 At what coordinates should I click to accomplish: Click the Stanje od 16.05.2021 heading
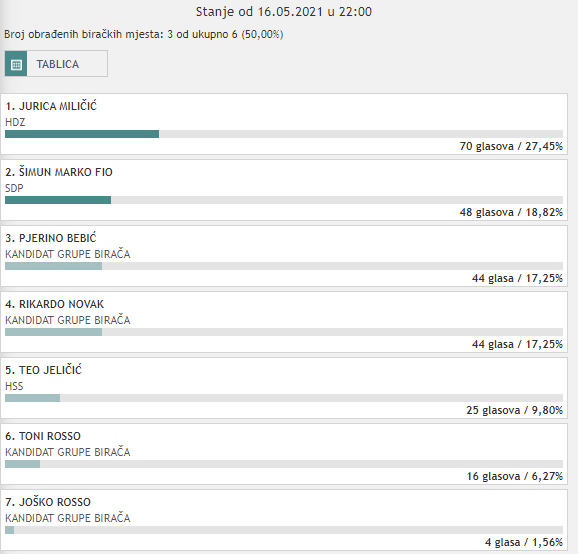(x=284, y=12)
